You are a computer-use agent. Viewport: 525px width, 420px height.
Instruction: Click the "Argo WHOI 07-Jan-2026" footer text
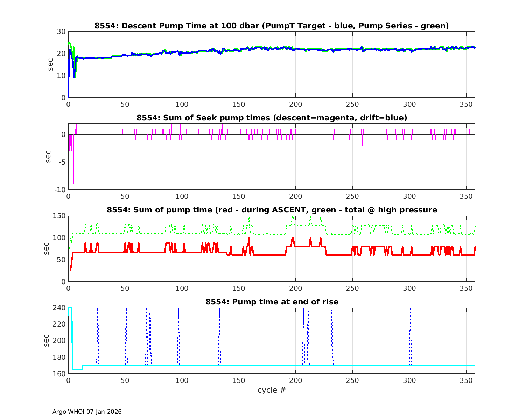[x=87, y=412]
